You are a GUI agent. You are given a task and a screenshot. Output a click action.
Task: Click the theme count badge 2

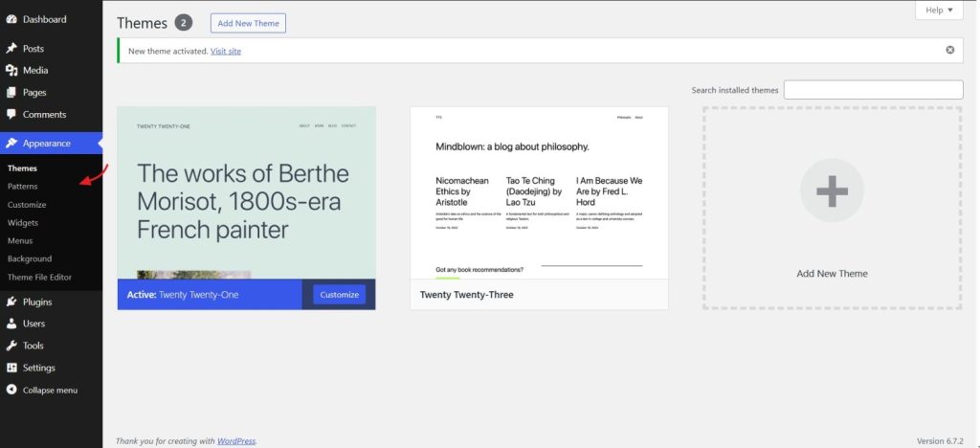[x=183, y=23]
